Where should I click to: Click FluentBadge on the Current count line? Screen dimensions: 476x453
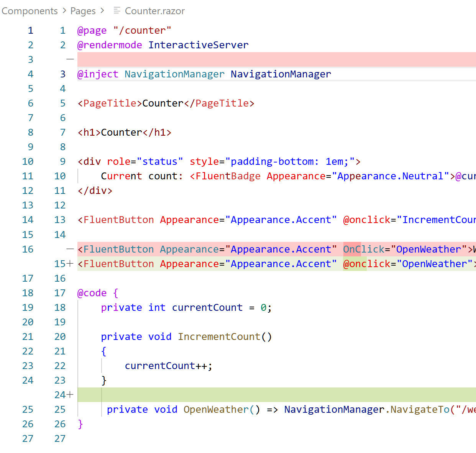coord(228,176)
